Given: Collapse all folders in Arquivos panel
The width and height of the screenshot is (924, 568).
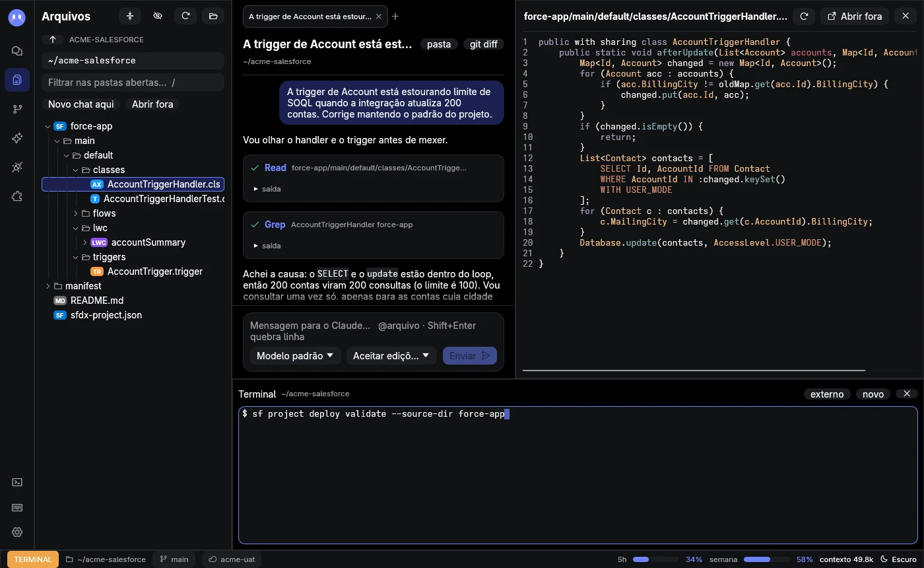Looking at the screenshot, I should click(x=130, y=16).
